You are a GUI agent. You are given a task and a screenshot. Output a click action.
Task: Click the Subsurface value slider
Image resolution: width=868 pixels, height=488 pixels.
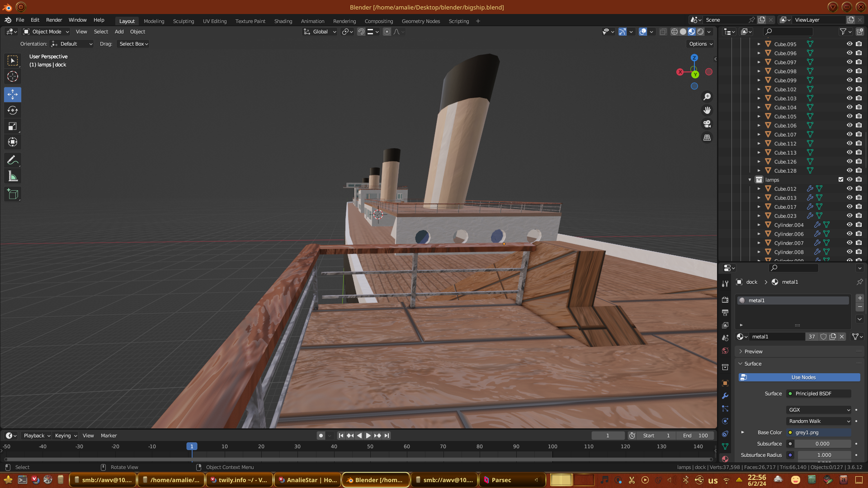coord(822,444)
